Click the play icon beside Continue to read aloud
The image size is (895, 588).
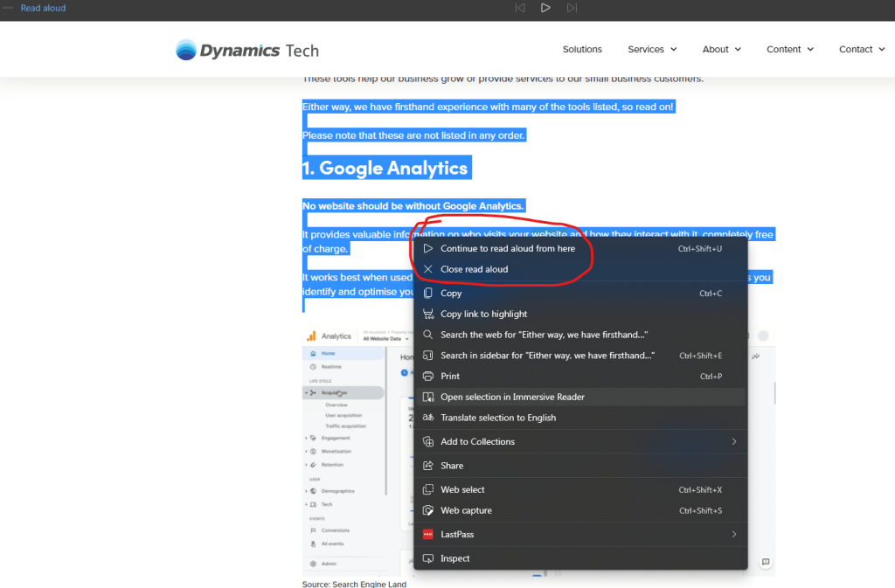tap(428, 249)
